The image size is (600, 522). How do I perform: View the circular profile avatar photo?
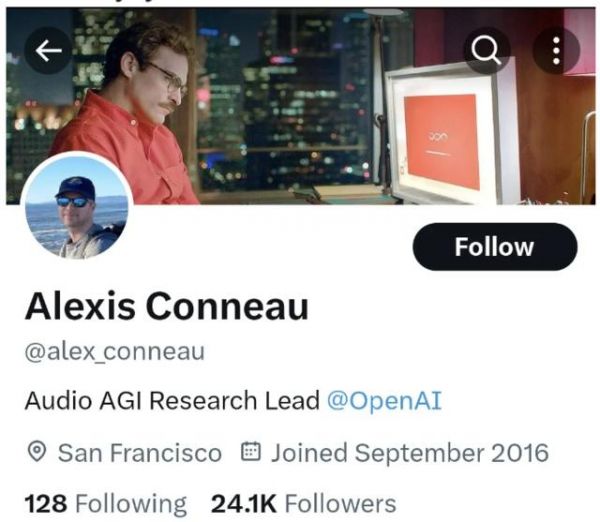coord(77,208)
